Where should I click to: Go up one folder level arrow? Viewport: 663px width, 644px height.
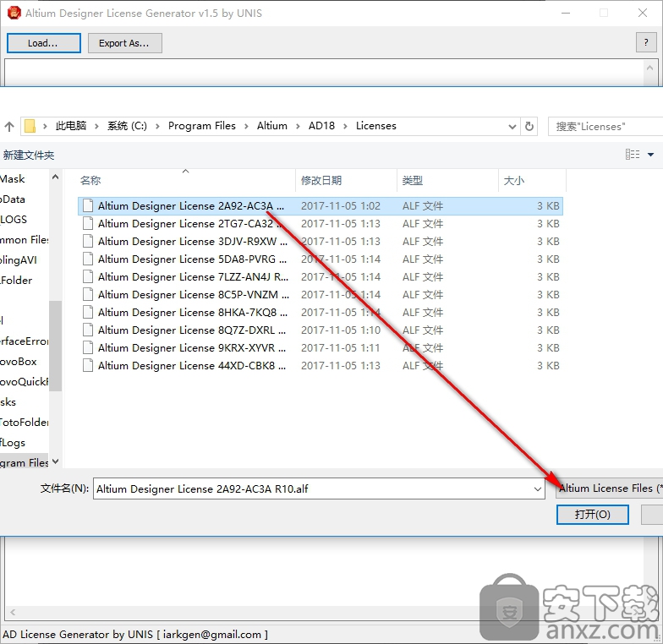(x=8, y=127)
